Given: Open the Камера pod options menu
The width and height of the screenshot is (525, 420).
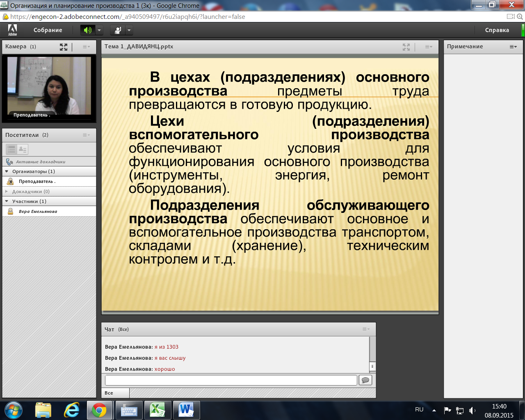Looking at the screenshot, I should (86, 47).
